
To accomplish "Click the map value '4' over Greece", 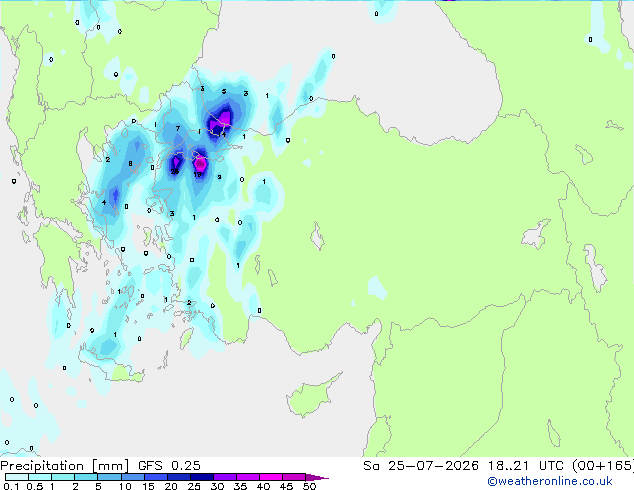I will pos(104,203).
